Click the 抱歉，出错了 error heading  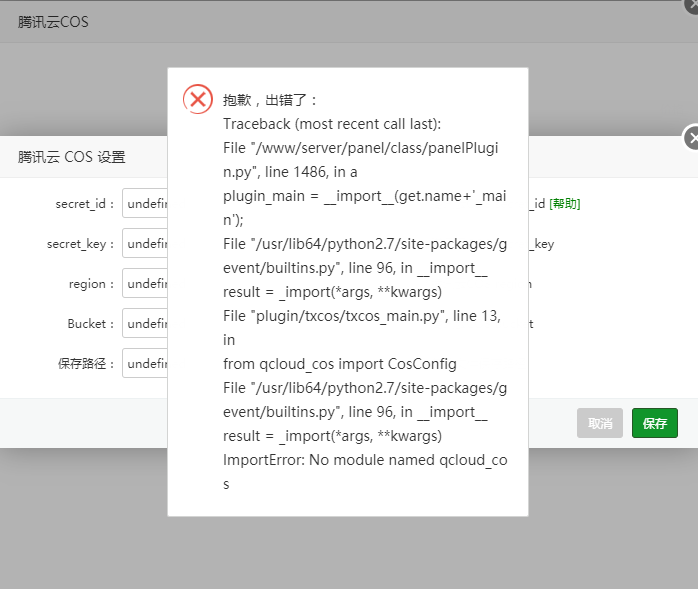[x=270, y=100]
